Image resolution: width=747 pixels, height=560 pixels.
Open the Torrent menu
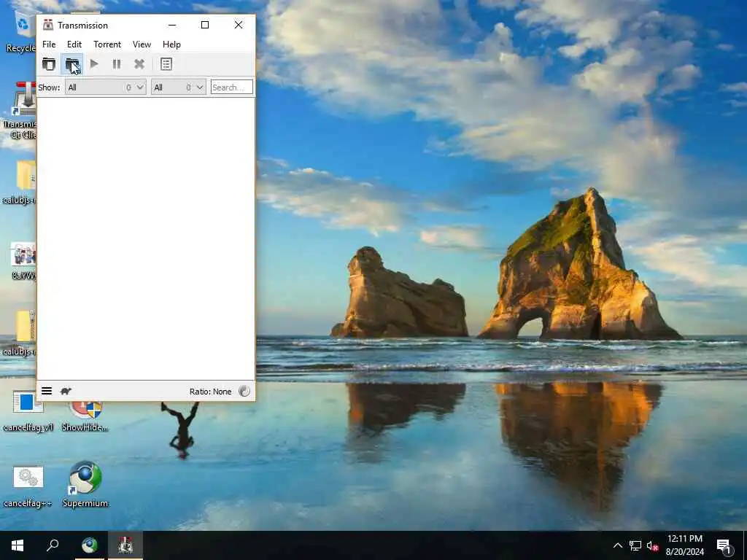coord(107,44)
